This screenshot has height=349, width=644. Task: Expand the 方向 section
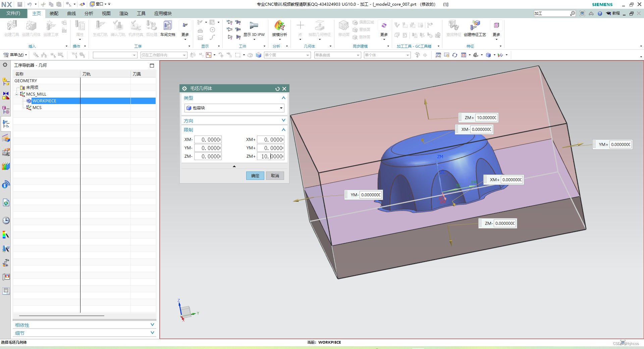[234, 121]
